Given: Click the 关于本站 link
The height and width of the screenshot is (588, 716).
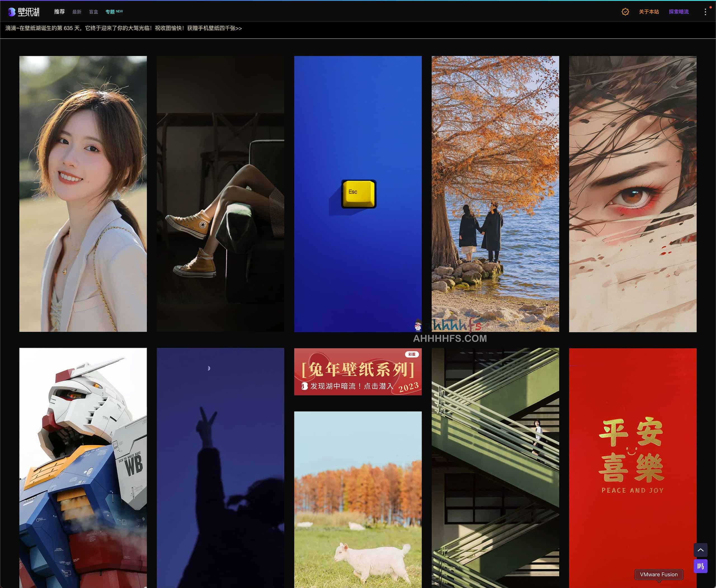Looking at the screenshot, I should [x=649, y=12].
